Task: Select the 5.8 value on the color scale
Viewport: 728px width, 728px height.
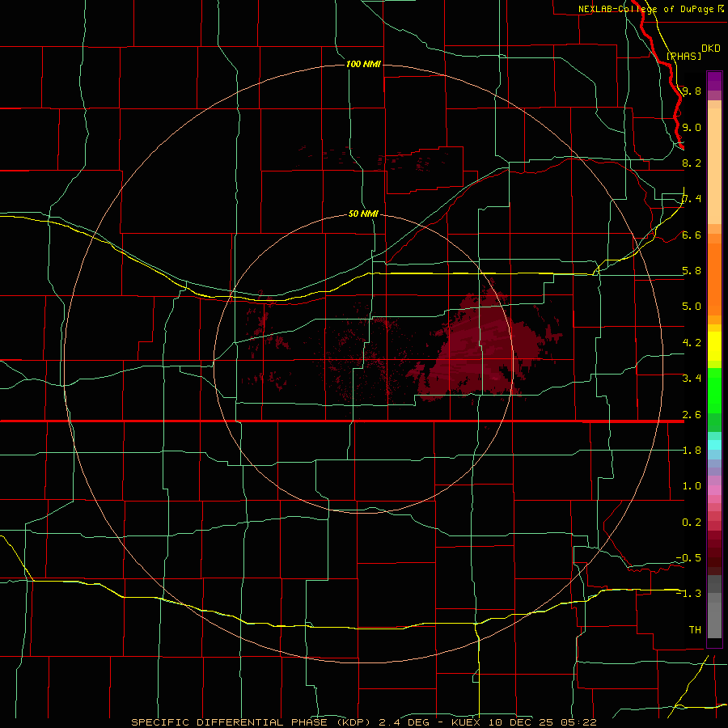Action: 692,271
